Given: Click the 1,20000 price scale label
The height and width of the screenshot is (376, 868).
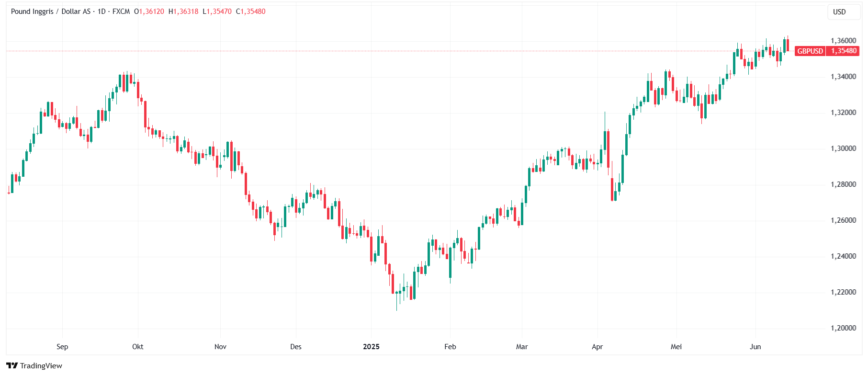Looking at the screenshot, I should click(x=843, y=328).
